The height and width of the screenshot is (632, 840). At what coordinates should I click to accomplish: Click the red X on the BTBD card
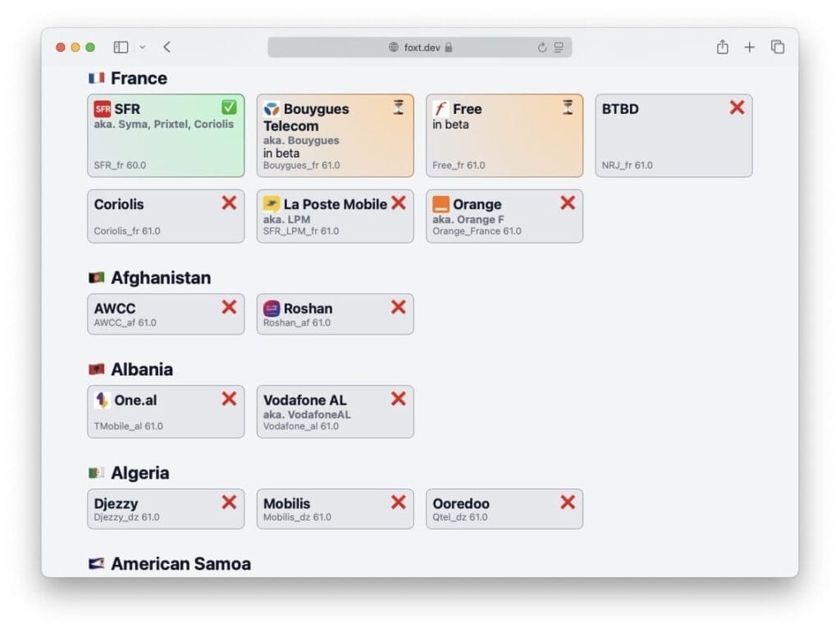[x=737, y=107]
